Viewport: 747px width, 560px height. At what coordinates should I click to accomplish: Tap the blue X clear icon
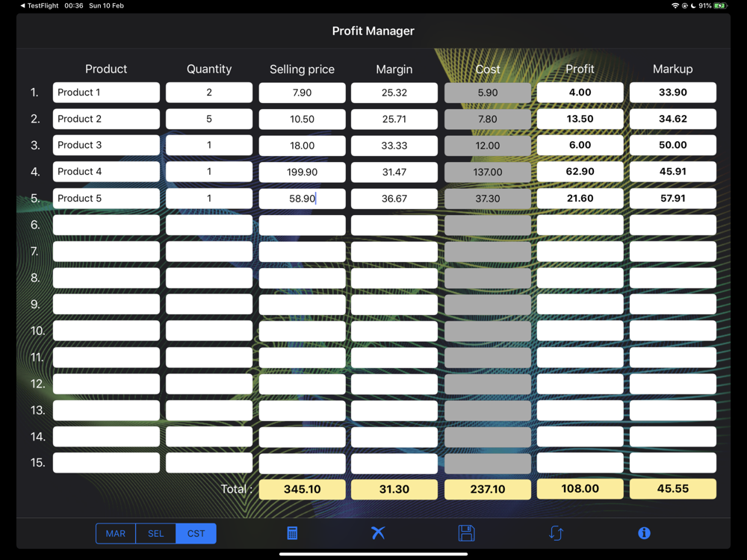[x=378, y=532]
